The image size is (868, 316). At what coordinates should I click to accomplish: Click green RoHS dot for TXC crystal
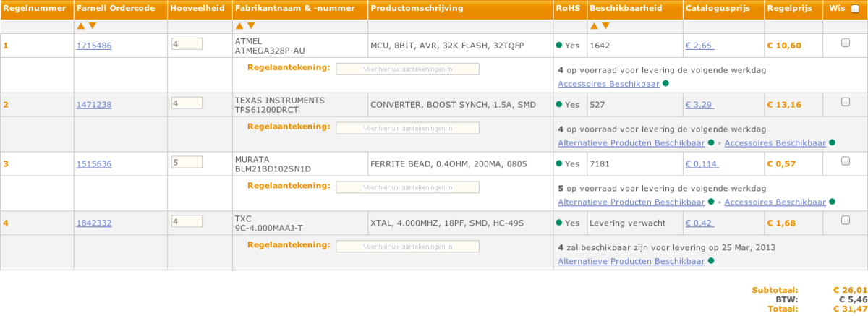pyautogui.click(x=559, y=223)
